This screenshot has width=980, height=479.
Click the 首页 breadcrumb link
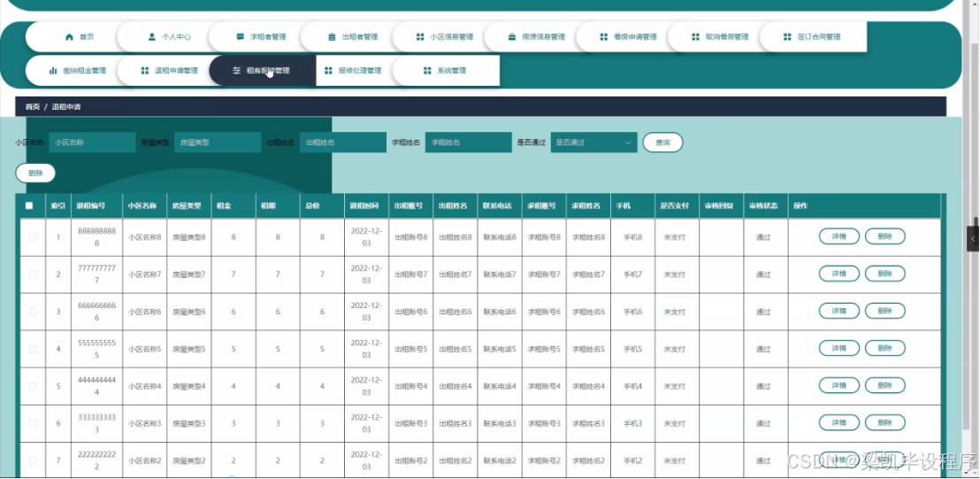coord(33,107)
